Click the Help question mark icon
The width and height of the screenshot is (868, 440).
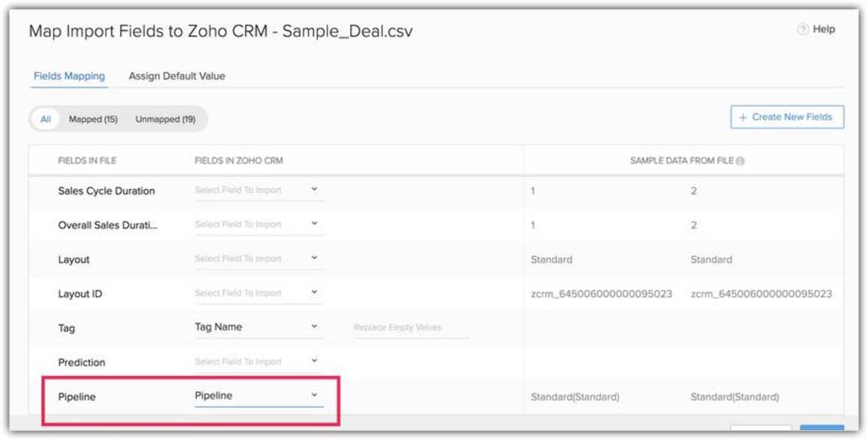[802, 31]
